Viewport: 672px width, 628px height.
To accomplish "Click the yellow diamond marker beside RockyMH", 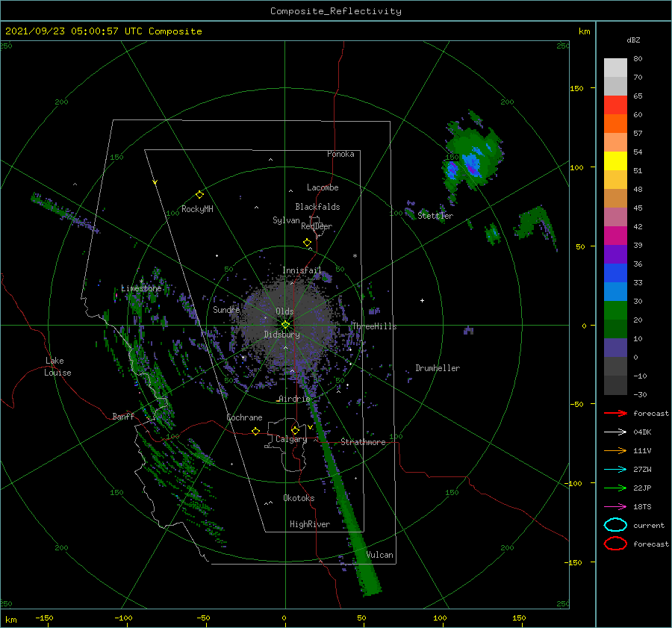I will 199,195.
